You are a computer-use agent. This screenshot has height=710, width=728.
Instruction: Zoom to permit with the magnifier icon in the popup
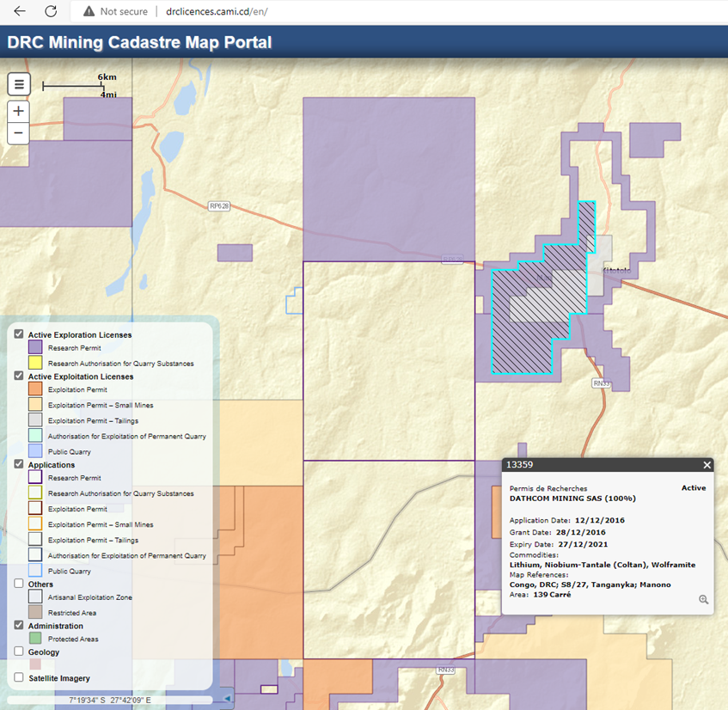[x=703, y=599]
